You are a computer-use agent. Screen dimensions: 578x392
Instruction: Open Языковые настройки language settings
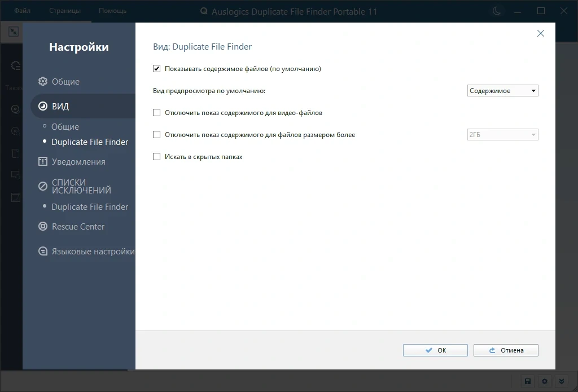point(86,252)
